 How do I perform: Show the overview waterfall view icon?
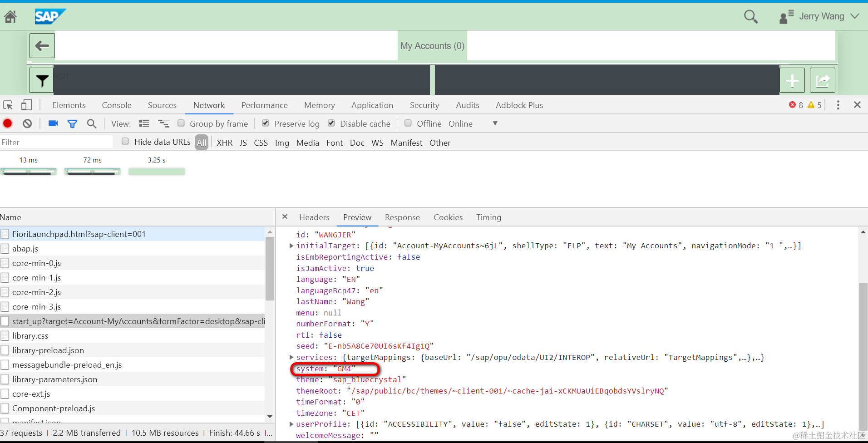point(163,123)
